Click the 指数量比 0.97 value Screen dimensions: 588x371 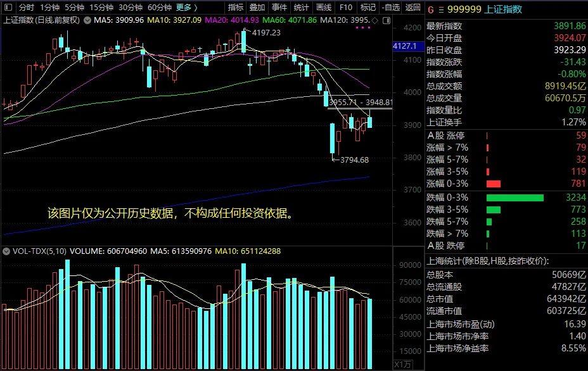(x=577, y=110)
